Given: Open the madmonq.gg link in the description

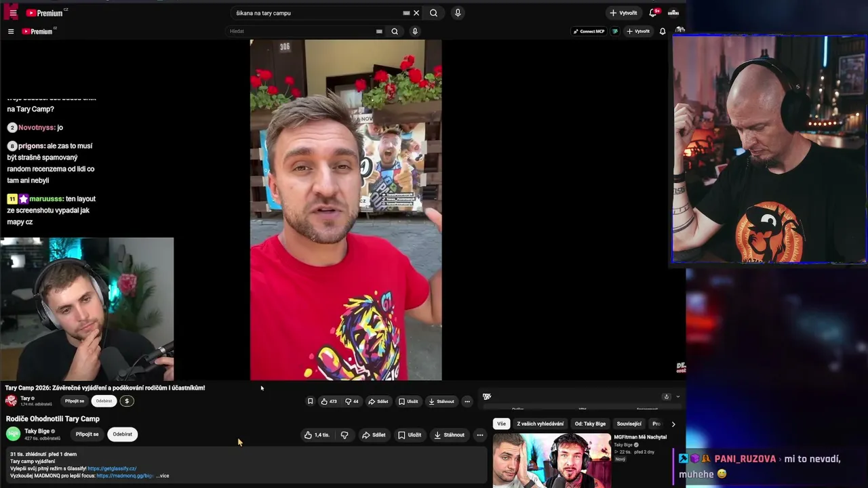Looking at the screenshot, I should (x=125, y=476).
